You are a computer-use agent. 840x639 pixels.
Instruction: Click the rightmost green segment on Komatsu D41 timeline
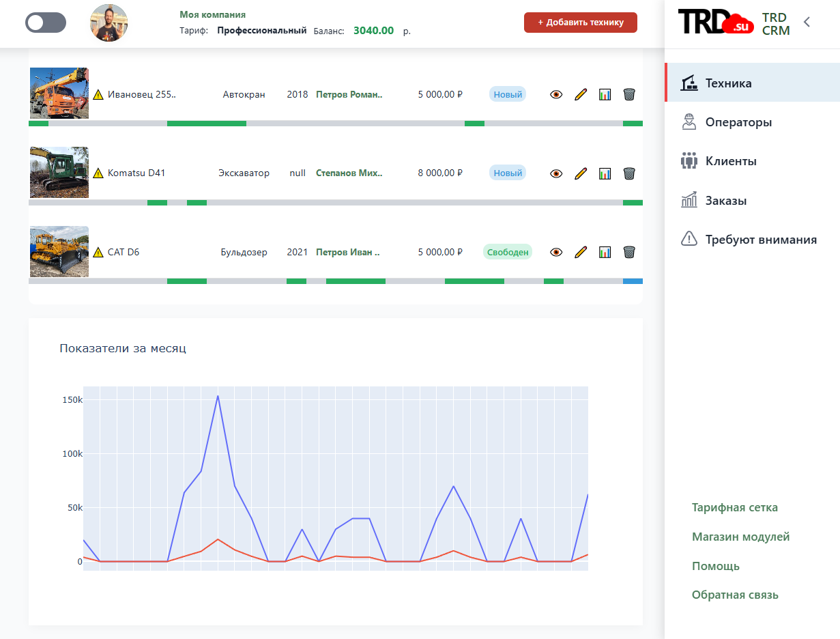[633, 203]
